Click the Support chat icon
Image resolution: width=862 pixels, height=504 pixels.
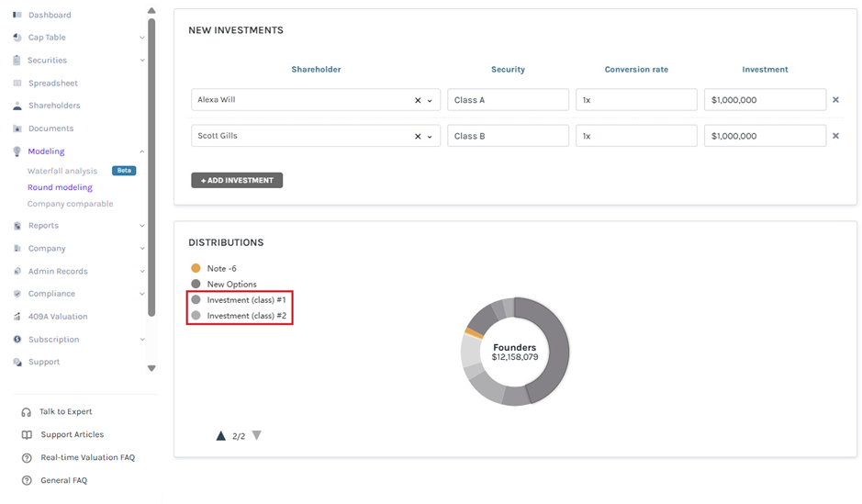pos(17,363)
